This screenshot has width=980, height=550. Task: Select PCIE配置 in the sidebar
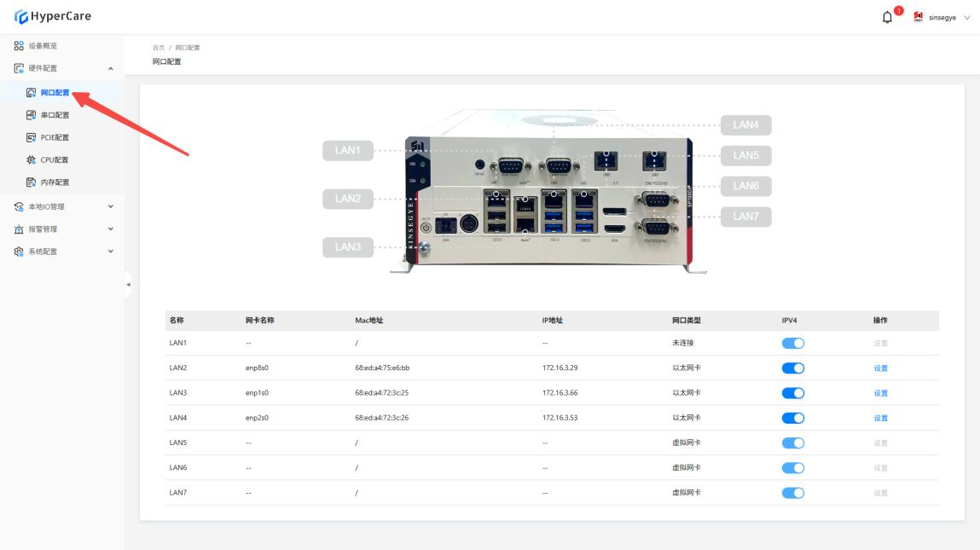click(62, 137)
